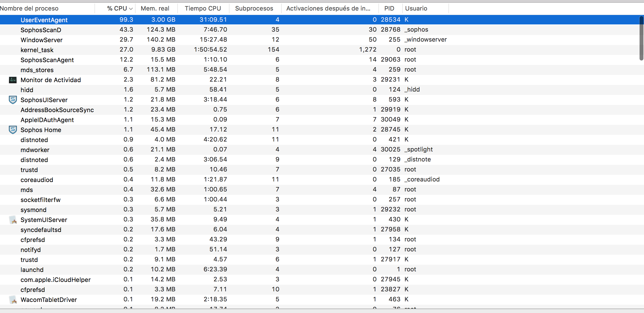Select the AddressBookSourceSync process
Viewport: 644px width, 313px height.
pos(57,110)
